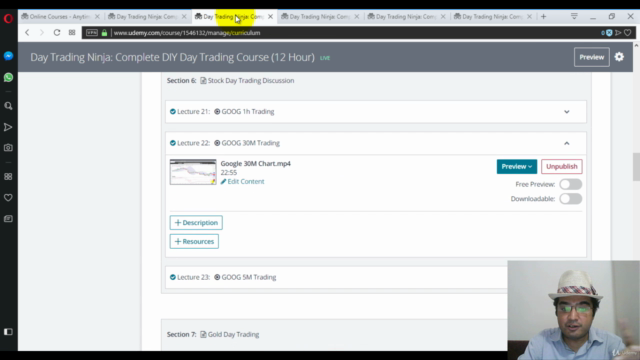Click the send-to-flow arrow in the address bar

618,33
